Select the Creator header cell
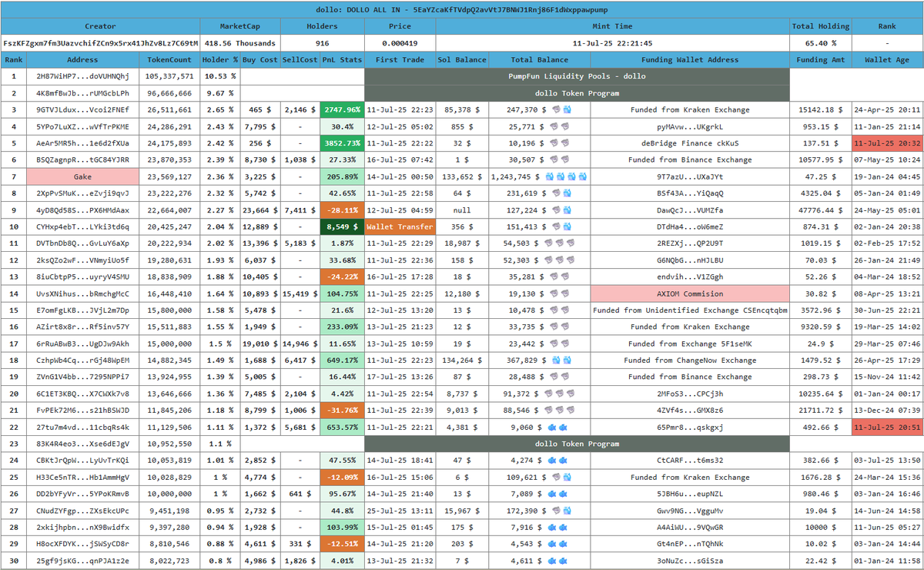924x570 pixels. tap(101, 26)
